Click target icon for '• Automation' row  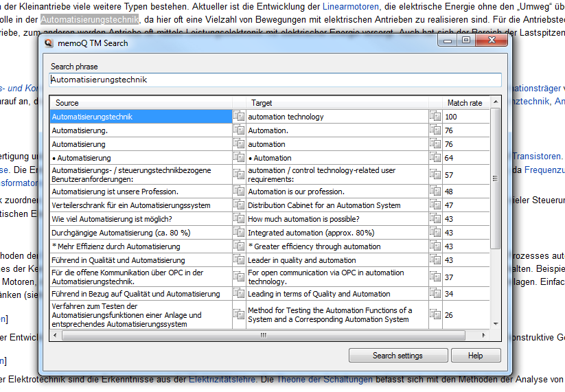point(435,157)
